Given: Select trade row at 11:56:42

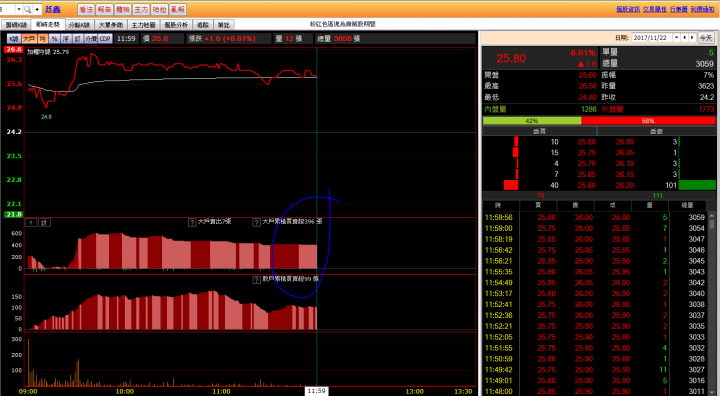Looking at the screenshot, I should pos(595,250).
